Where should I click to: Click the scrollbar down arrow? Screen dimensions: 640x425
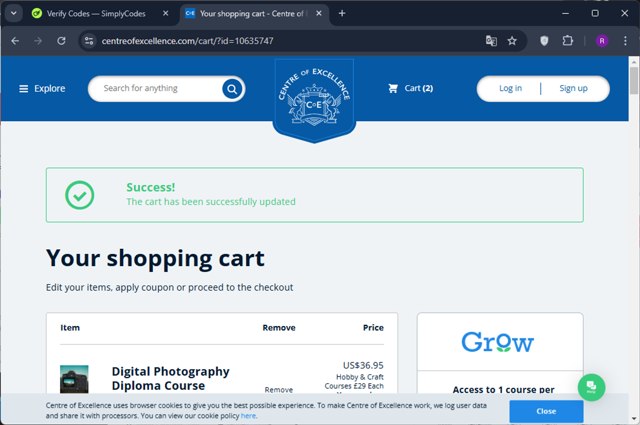point(633,418)
